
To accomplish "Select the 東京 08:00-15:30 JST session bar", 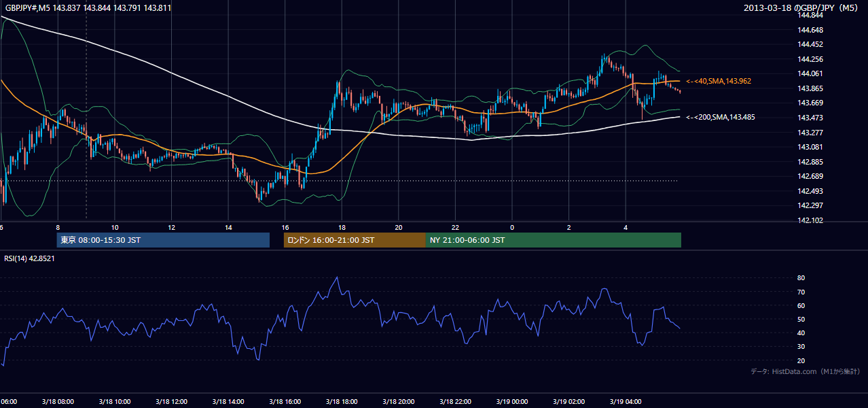I will (x=163, y=240).
